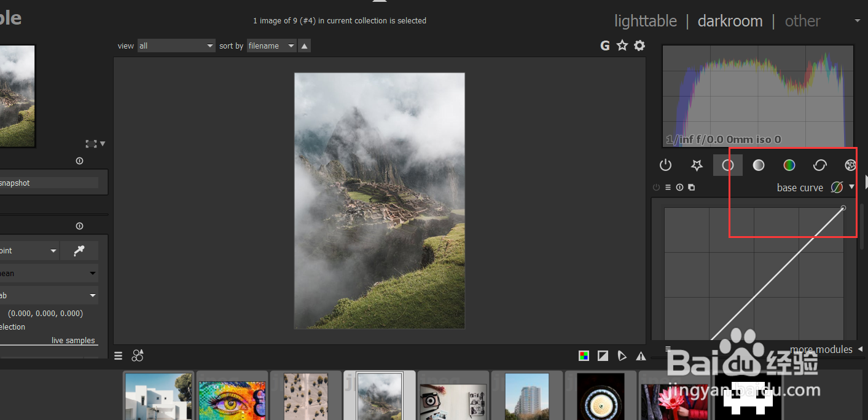The height and width of the screenshot is (420, 868).
Task: Click the star overlay toggle in header
Action: [622, 46]
